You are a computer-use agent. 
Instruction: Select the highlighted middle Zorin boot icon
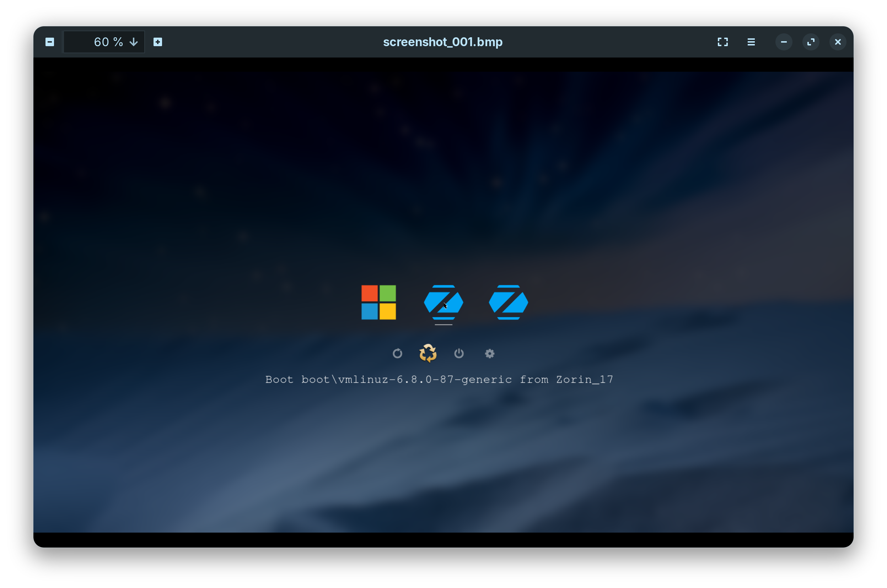pyautogui.click(x=443, y=302)
